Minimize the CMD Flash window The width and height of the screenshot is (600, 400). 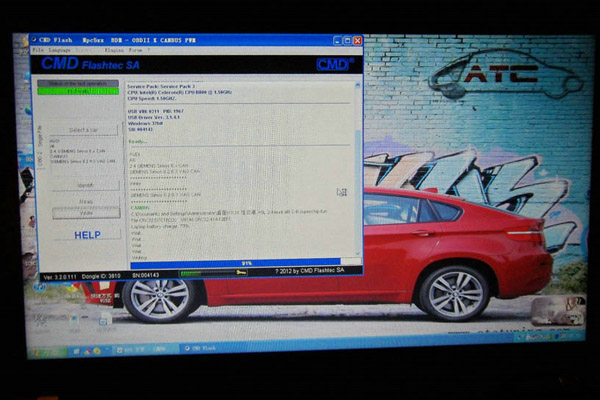pos(337,41)
